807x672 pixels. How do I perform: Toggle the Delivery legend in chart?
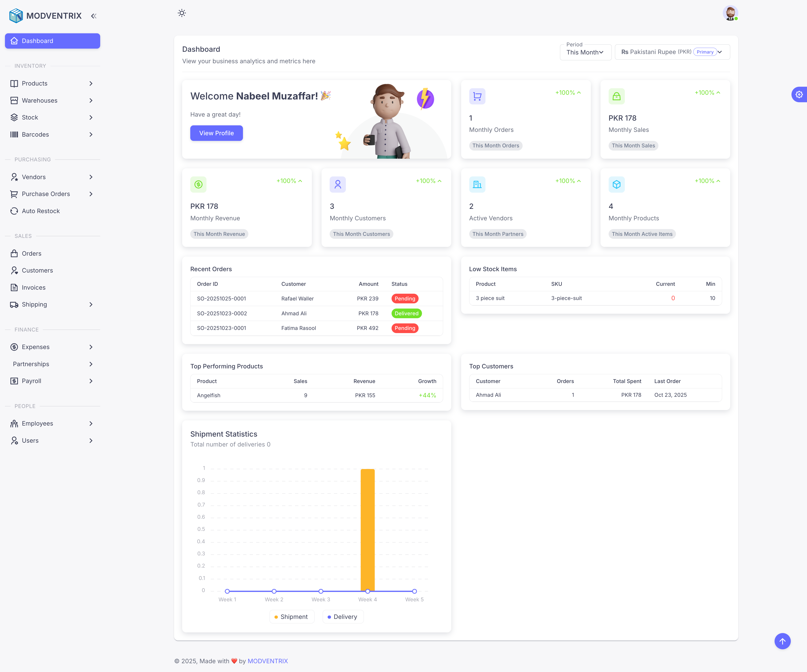343,616
